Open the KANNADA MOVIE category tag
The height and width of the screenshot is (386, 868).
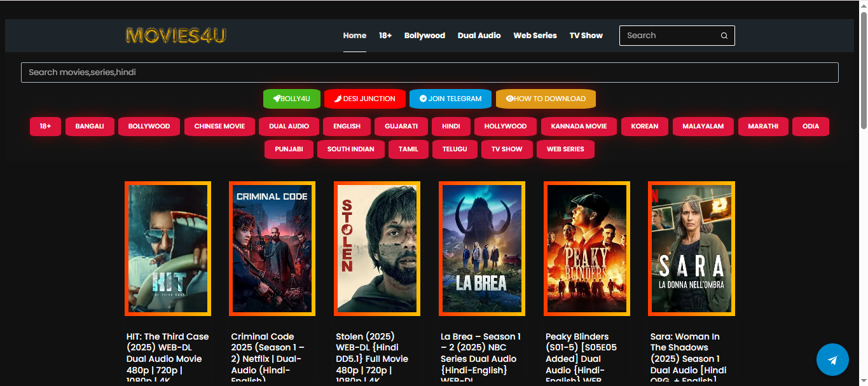pos(579,126)
